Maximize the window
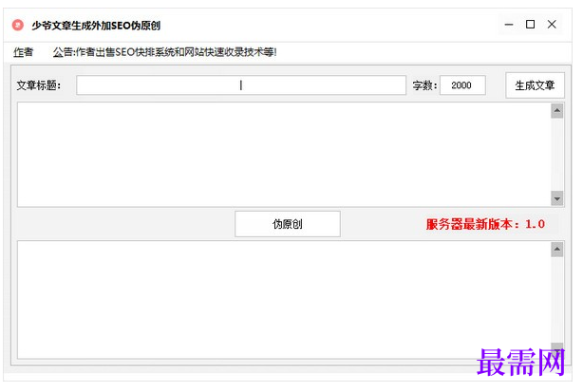The height and width of the screenshot is (392, 583). tap(530, 25)
